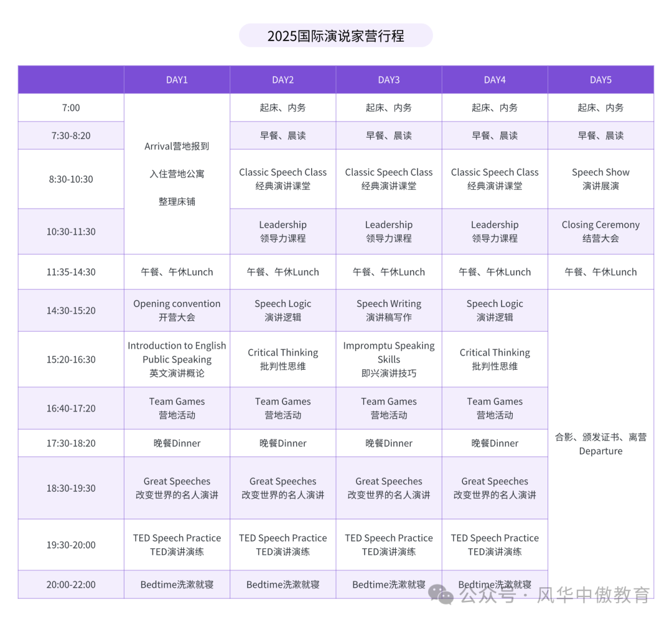
Task: Click the 17:30-18:20 time cell
Action: tap(71, 443)
